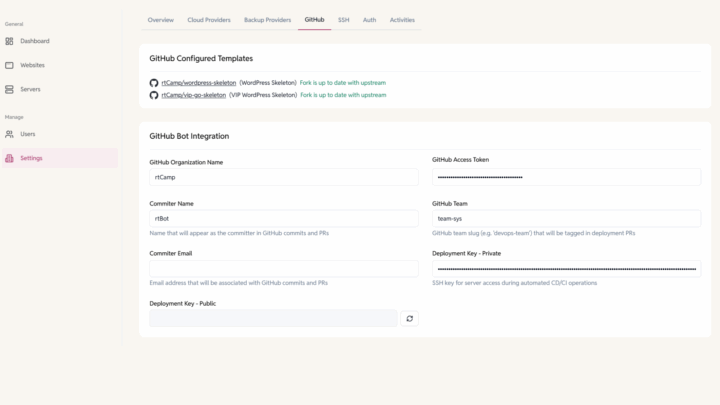Image resolution: width=720 pixels, height=405 pixels.
Task: View the Activities tab
Action: (402, 20)
